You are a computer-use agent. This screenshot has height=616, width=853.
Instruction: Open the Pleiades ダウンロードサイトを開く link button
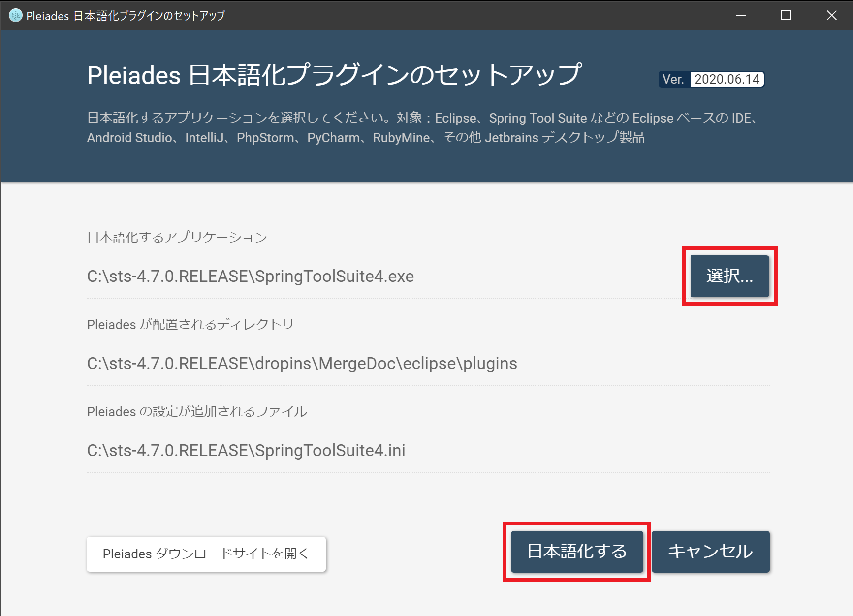[x=206, y=554]
